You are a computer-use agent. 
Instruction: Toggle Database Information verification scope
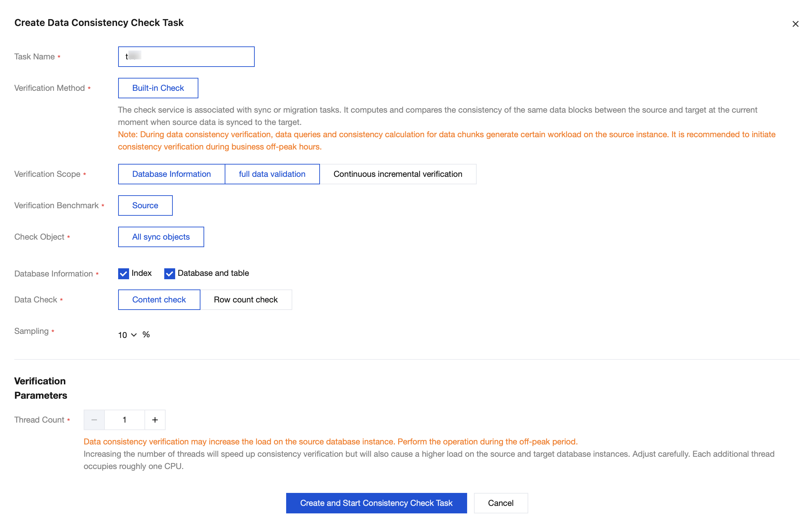tap(171, 174)
